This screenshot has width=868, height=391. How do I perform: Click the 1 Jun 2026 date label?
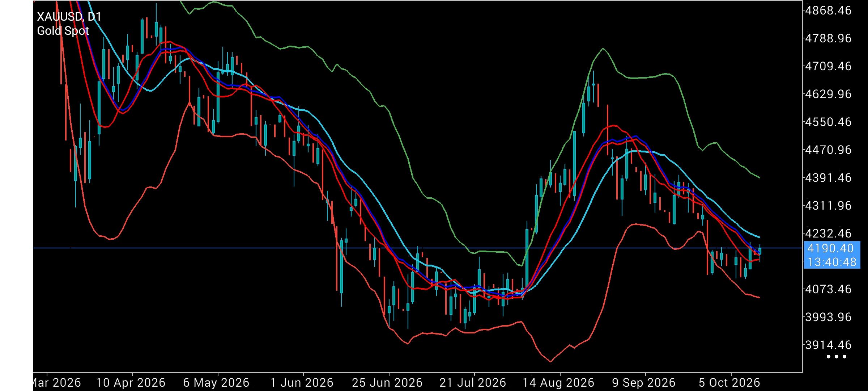(302, 383)
